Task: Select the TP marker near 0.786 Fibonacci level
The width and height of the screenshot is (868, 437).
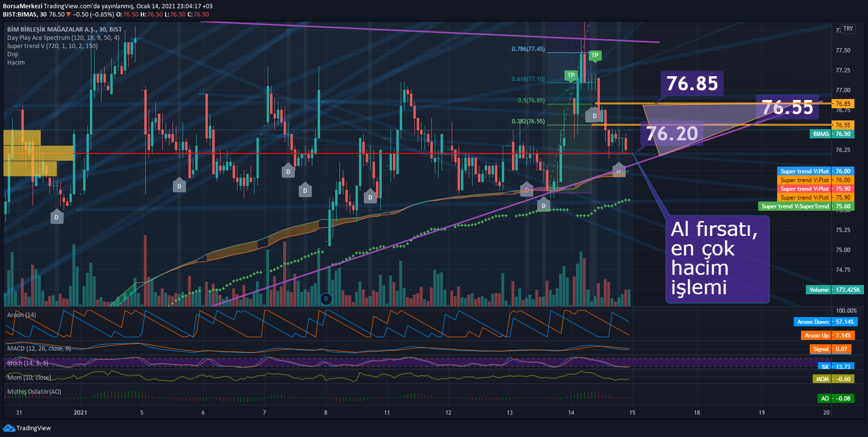Action: (595, 55)
